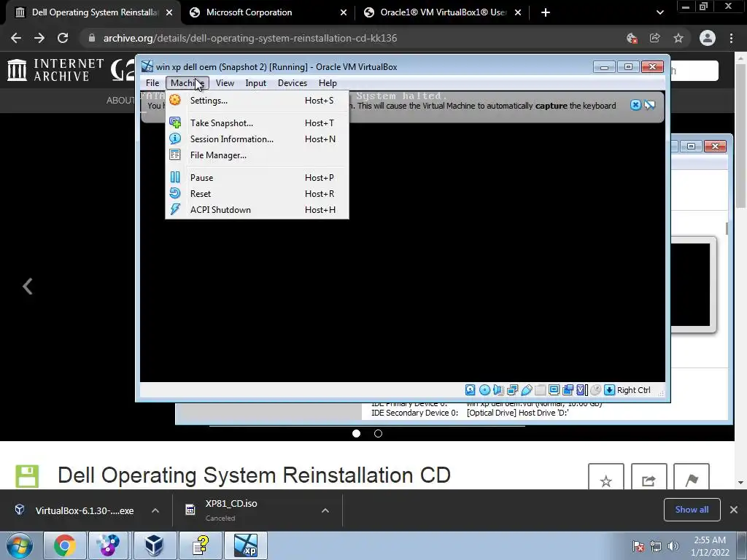The image size is (747, 560).
Task: Open Chrome from the taskbar
Action: click(x=64, y=545)
